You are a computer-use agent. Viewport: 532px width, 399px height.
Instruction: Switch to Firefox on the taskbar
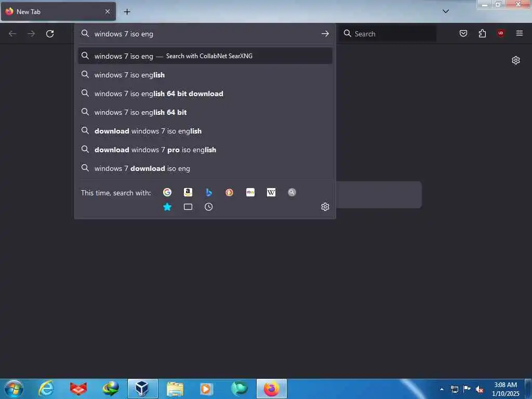[x=271, y=389]
